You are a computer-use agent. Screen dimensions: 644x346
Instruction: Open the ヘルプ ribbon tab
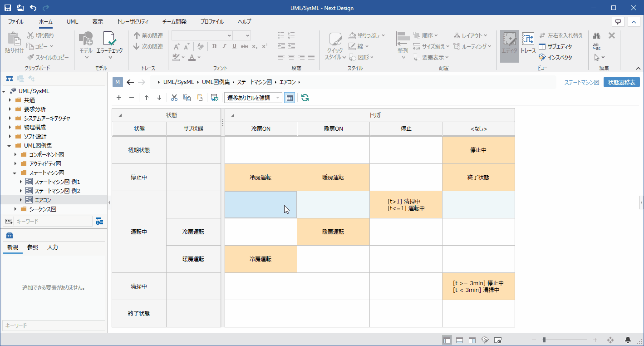(244, 21)
